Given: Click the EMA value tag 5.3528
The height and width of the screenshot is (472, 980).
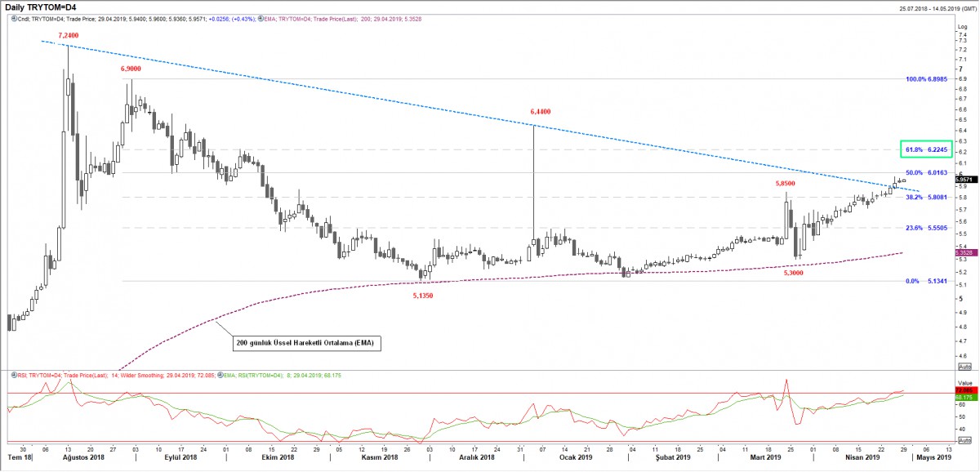Looking at the screenshot, I should click(x=964, y=253).
